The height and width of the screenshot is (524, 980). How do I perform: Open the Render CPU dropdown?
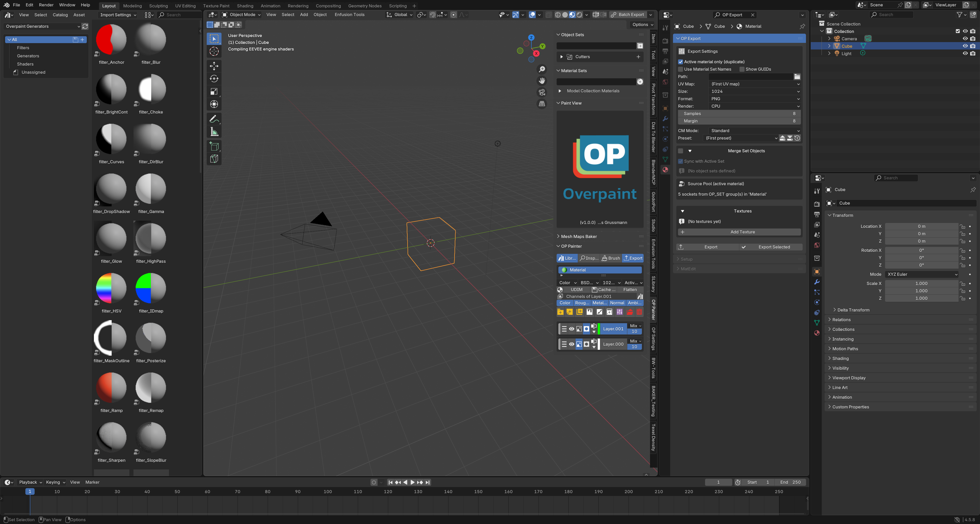755,106
